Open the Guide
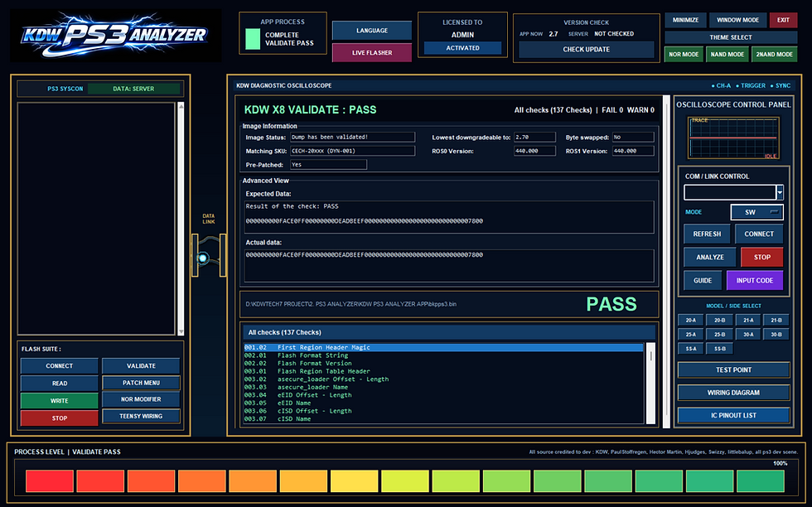Image resolution: width=812 pixels, height=507 pixels. tap(703, 281)
